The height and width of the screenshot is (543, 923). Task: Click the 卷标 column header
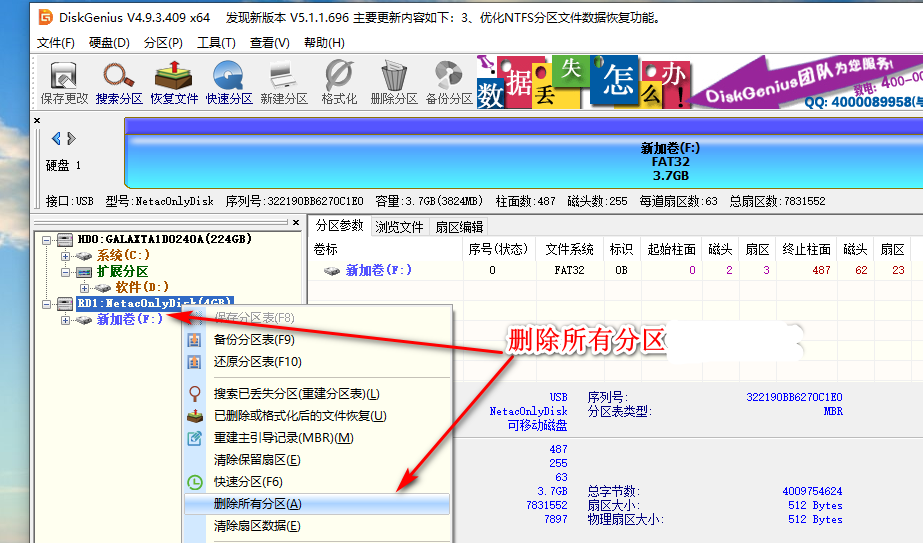coord(386,250)
